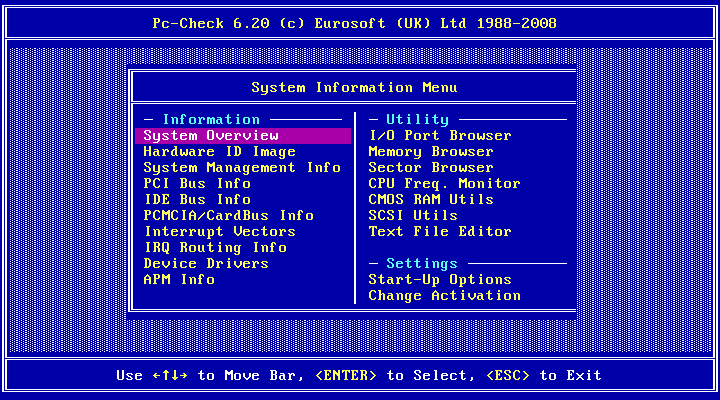Click the Information section heading
The width and height of the screenshot is (720, 400).
(x=211, y=119)
